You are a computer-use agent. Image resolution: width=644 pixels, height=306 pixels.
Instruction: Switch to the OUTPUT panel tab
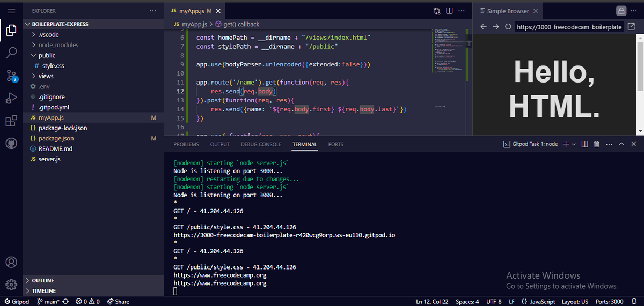[x=220, y=144]
